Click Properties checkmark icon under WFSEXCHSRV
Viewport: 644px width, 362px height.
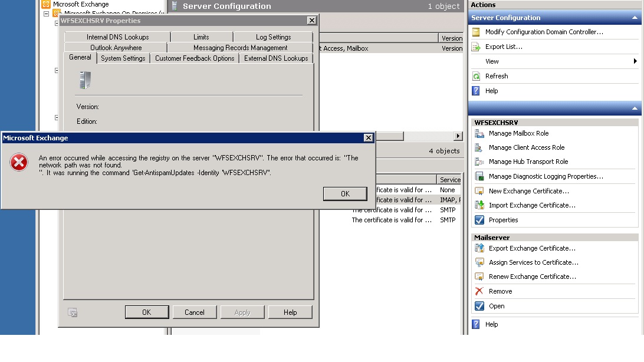[479, 220]
